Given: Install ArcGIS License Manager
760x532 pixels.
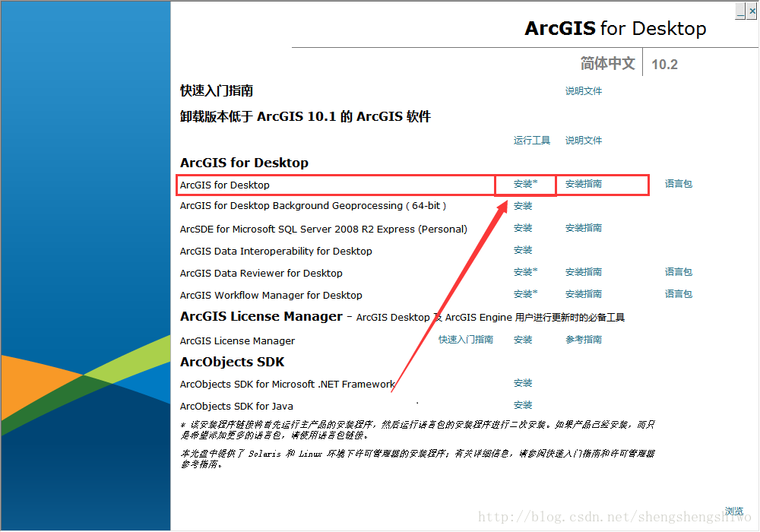Looking at the screenshot, I should click(x=523, y=340).
